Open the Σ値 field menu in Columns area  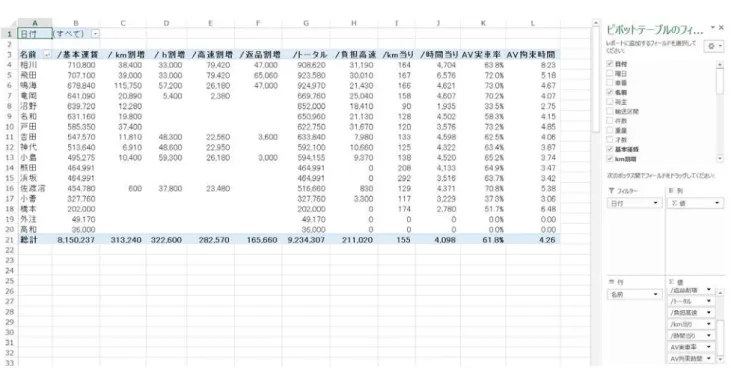click(x=717, y=203)
